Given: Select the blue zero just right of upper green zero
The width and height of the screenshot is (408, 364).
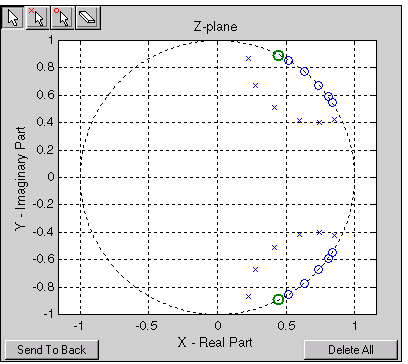Looking at the screenshot, I should coord(289,61).
